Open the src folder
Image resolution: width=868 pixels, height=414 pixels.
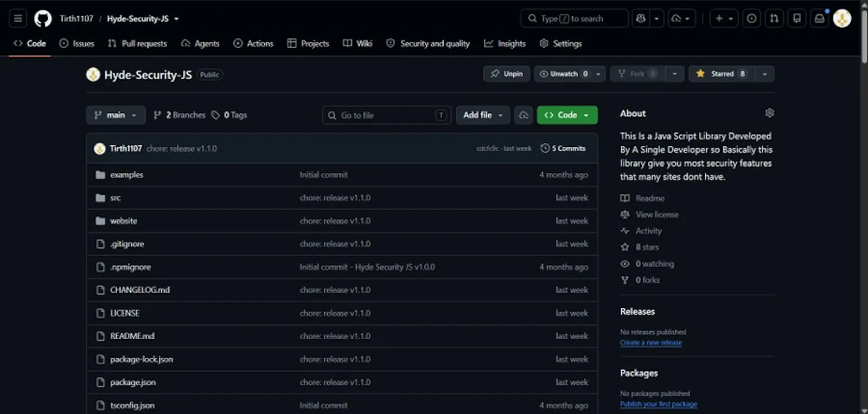115,198
